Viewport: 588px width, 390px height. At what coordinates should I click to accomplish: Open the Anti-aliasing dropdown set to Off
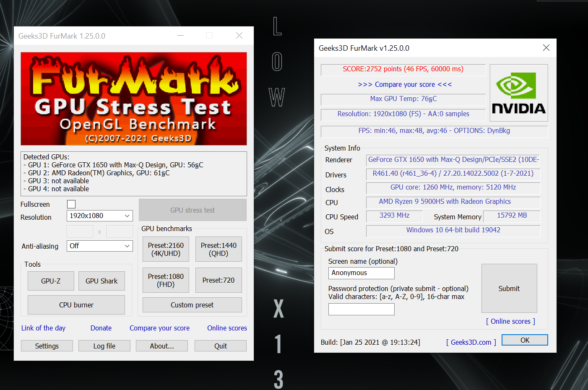pos(100,246)
